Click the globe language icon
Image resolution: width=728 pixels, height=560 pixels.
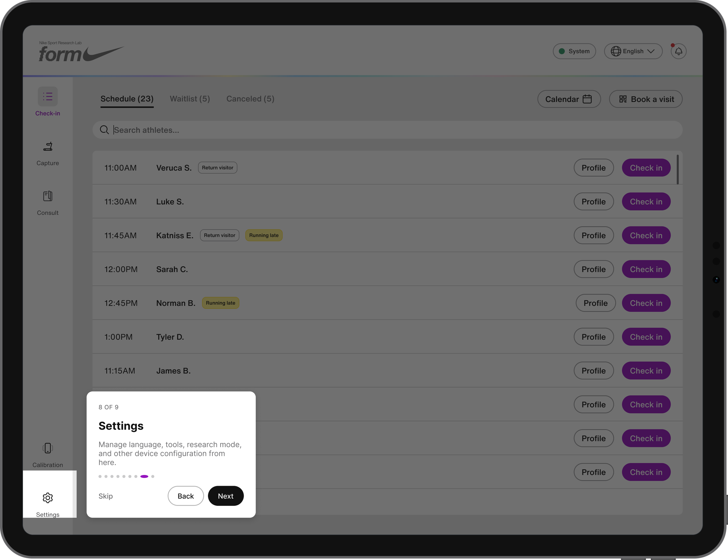[x=616, y=51]
